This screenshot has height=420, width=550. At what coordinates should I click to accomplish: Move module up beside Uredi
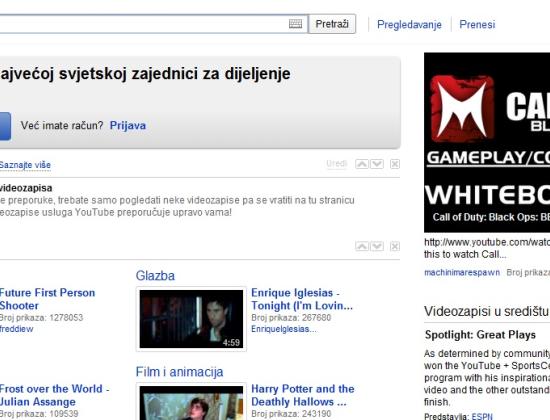[362, 164]
